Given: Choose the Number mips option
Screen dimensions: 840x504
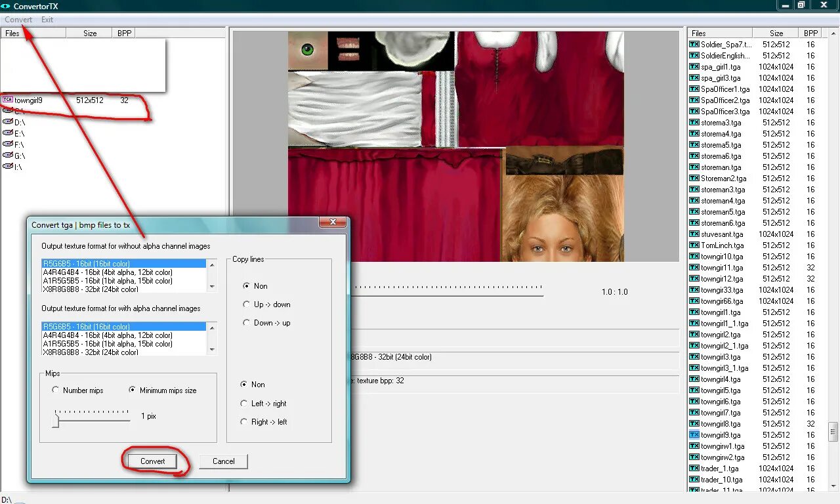Looking at the screenshot, I should pyautogui.click(x=56, y=390).
